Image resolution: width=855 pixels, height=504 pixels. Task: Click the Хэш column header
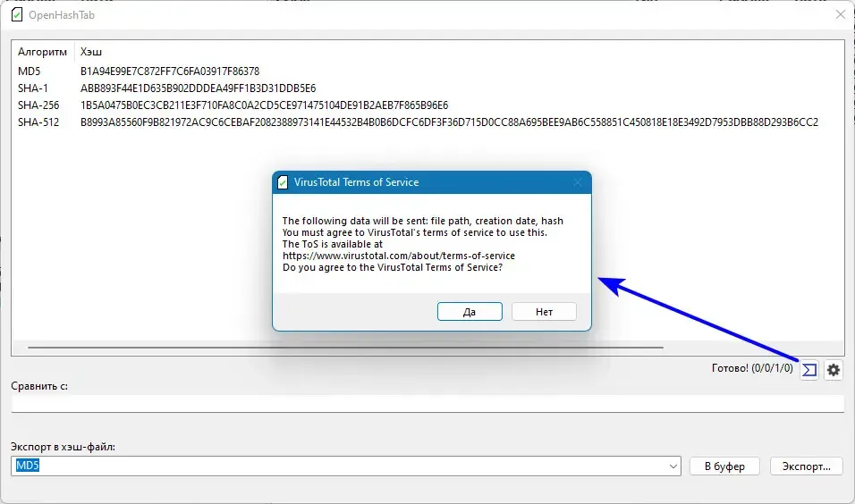[x=91, y=52]
